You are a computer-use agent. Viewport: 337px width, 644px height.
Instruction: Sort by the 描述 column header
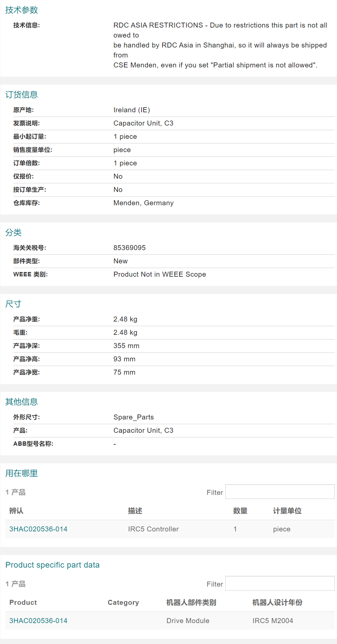coord(135,511)
